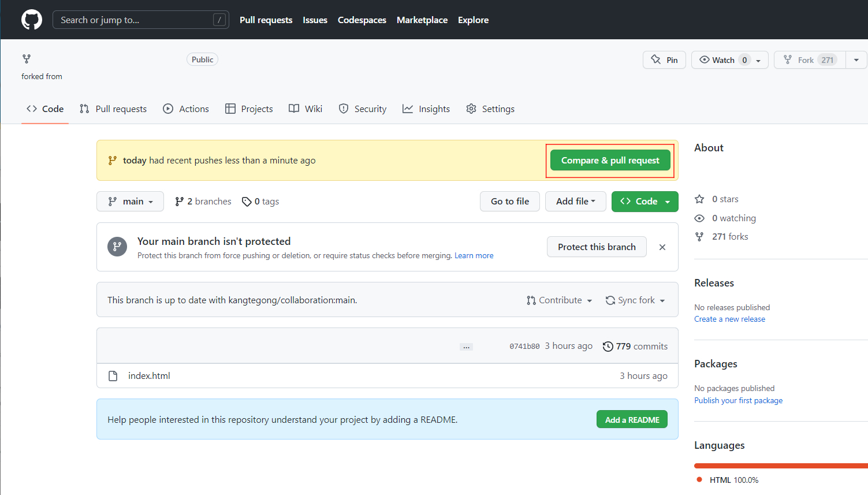Click Go to file button
868x495 pixels.
click(x=510, y=202)
